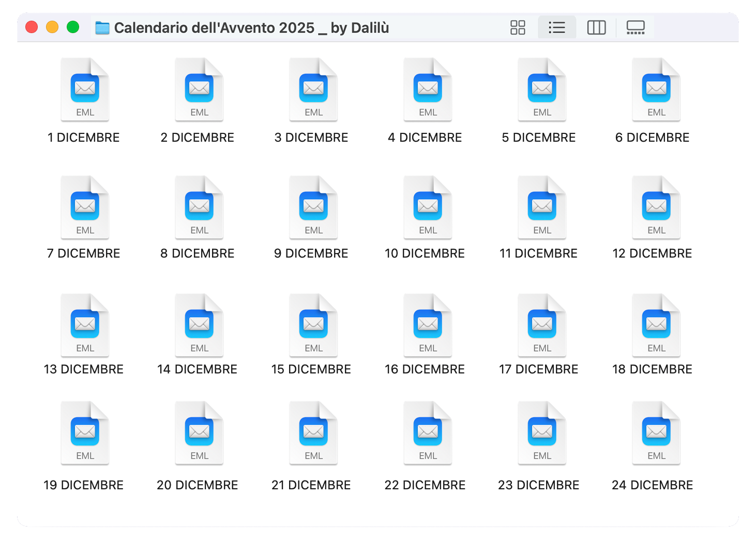The image size is (756, 540).
Task: Click the '5 DICEMBRE' file name
Action: pos(539,138)
